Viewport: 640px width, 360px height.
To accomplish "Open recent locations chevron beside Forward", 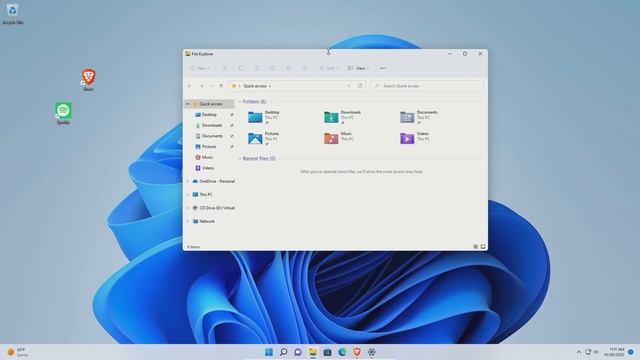I will tap(211, 86).
